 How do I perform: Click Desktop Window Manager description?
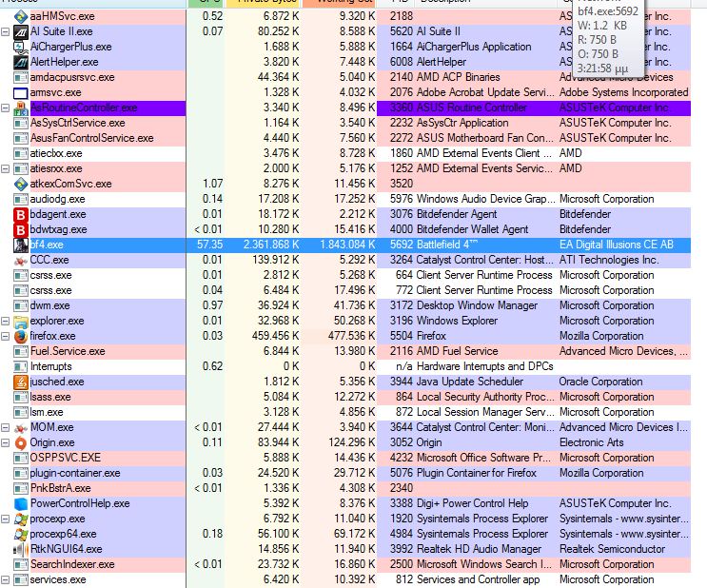pos(477,305)
